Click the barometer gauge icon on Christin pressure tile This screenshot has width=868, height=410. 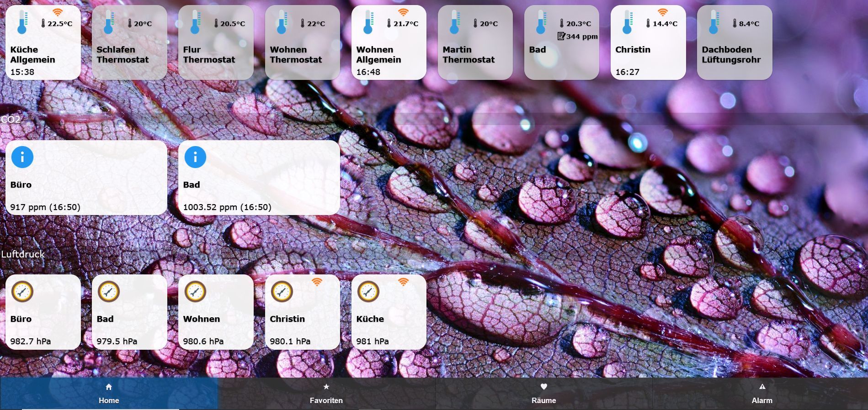282,291
